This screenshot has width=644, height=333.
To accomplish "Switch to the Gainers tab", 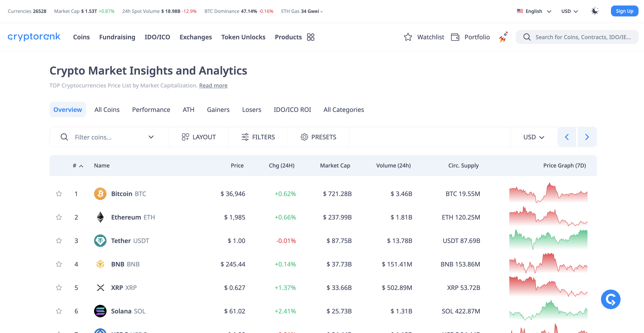I will (x=218, y=110).
